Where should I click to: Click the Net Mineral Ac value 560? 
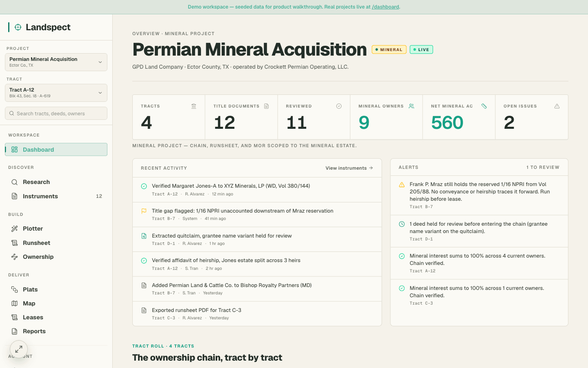point(447,123)
